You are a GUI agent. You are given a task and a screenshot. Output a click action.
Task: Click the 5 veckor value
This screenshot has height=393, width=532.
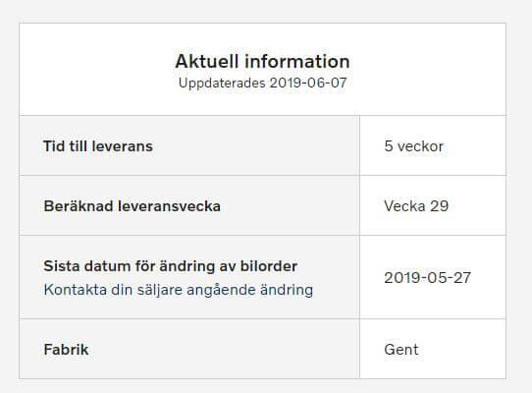click(x=413, y=146)
